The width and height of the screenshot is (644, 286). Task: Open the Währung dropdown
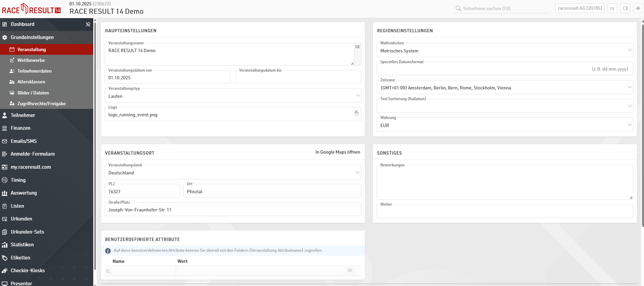(504, 125)
